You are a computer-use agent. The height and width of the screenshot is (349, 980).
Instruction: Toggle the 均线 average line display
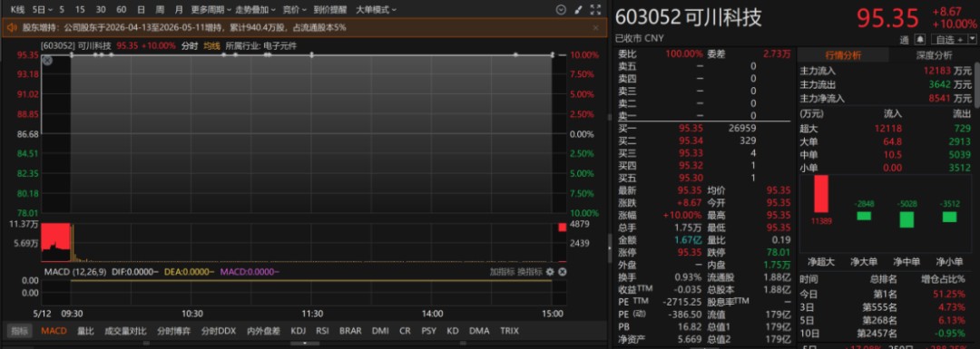click(x=211, y=45)
